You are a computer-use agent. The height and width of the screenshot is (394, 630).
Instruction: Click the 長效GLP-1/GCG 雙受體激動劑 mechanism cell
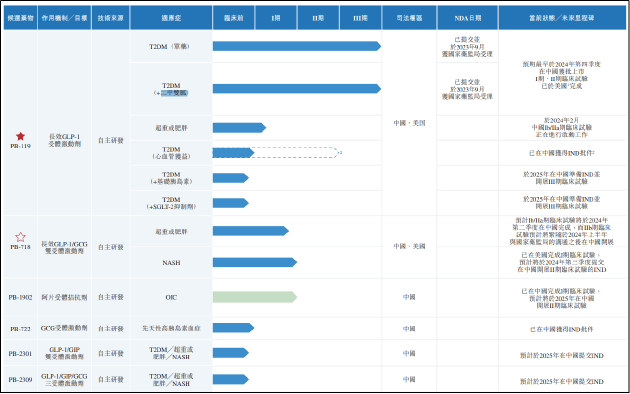coord(64,247)
